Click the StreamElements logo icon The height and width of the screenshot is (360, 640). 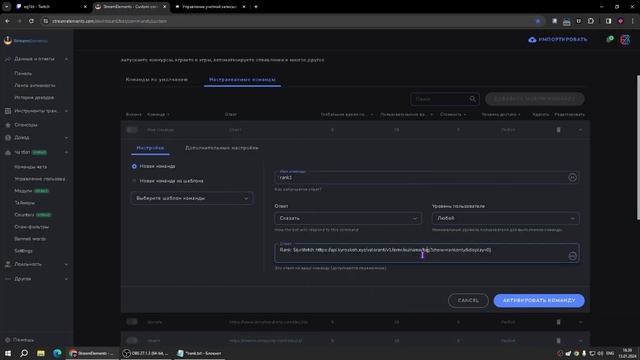click(8, 40)
